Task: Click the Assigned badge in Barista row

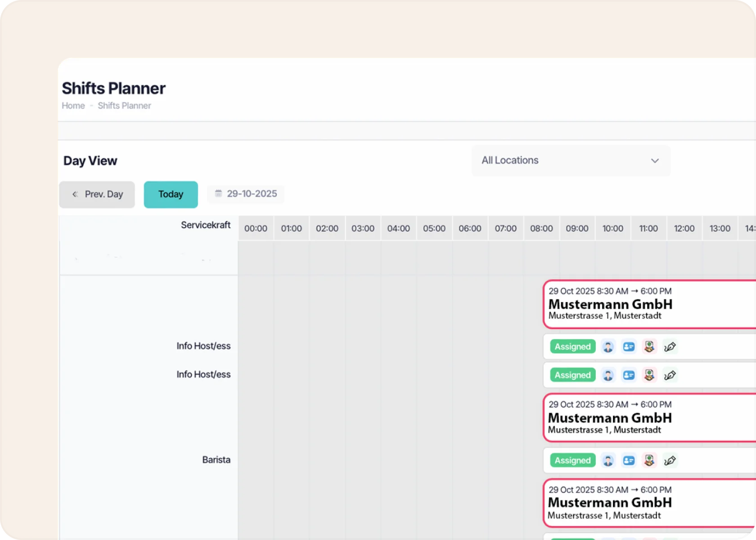Action: [573, 460]
